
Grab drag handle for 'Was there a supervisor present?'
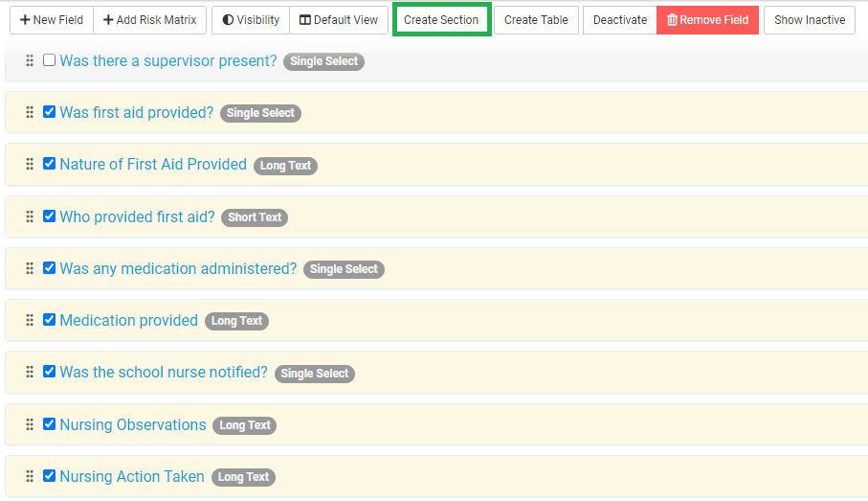(x=30, y=60)
